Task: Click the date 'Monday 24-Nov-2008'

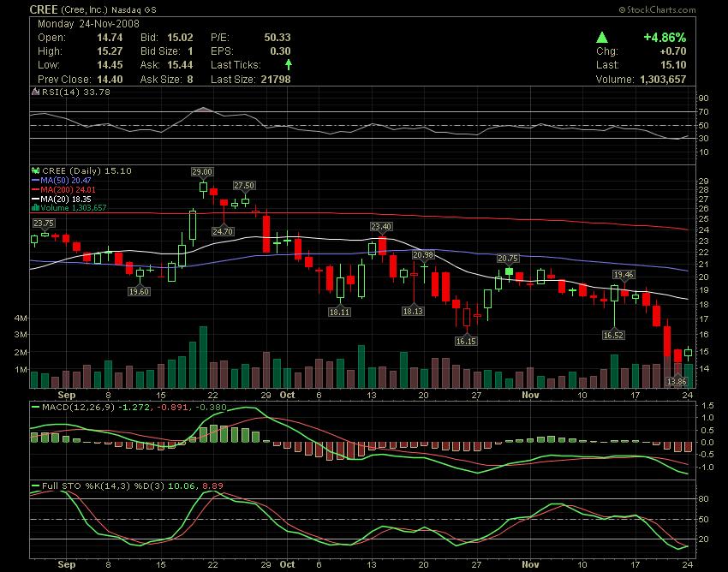Action: [88, 24]
